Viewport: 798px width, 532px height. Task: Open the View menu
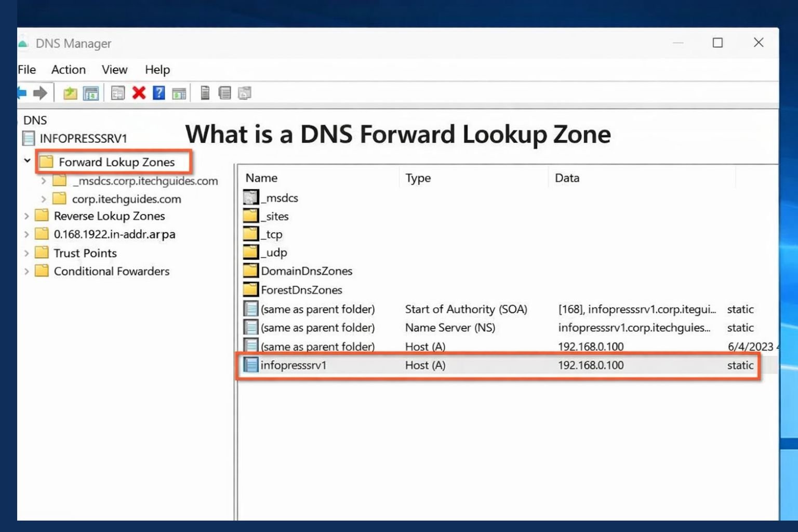coord(114,70)
